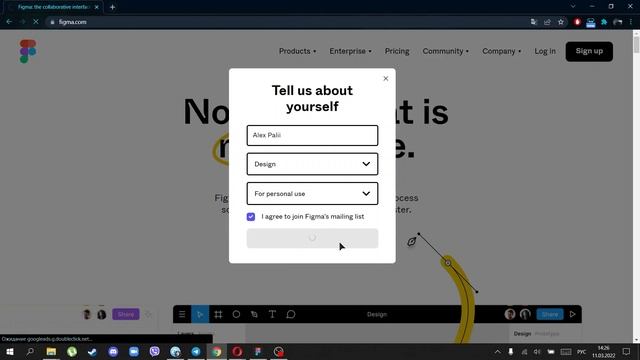Expand the Company menu

click(502, 51)
